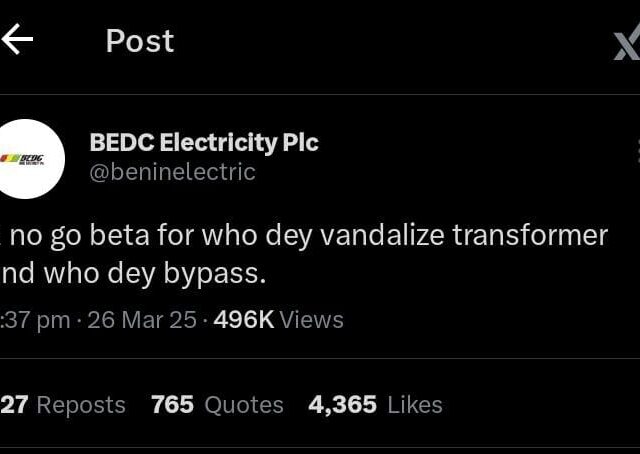Click the Likes label
Image resolution: width=640 pixels, height=454 pixels.
pyautogui.click(x=415, y=405)
